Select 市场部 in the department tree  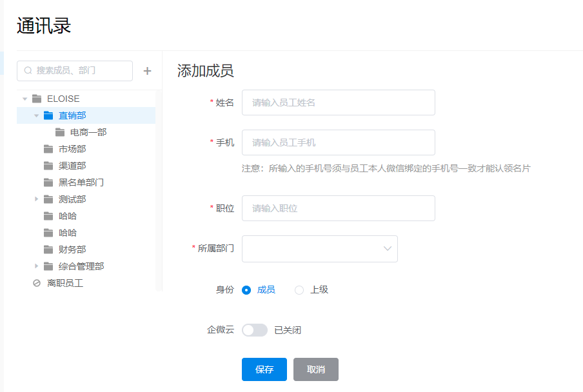pyautogui.click(x=72, y=149)
